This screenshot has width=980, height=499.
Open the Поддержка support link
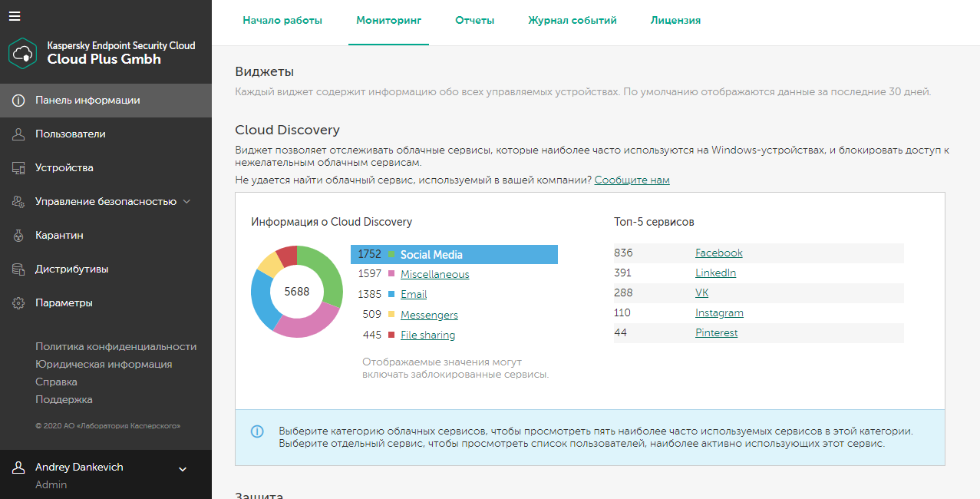pyautogui.click(x=64, y=400)
